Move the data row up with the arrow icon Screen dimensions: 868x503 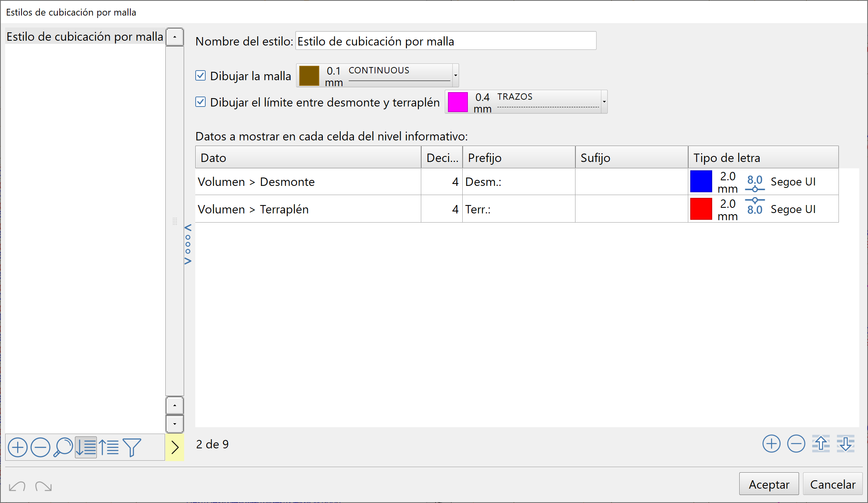point(821,444)
